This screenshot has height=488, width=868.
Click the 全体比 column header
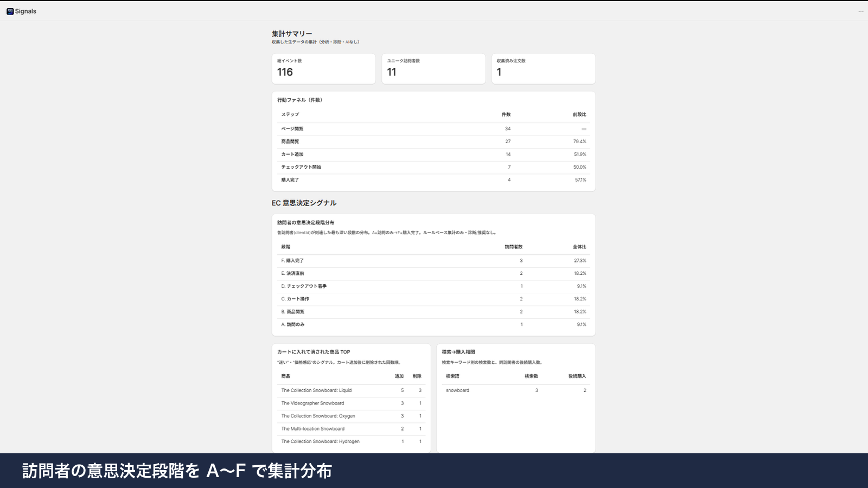[579, 247]
